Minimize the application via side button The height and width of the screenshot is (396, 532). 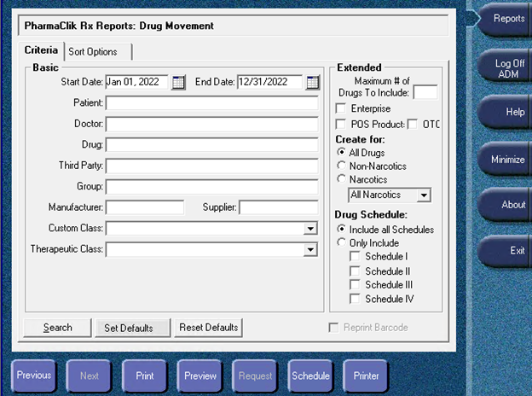pyautogui.click(x=506, y=159)
